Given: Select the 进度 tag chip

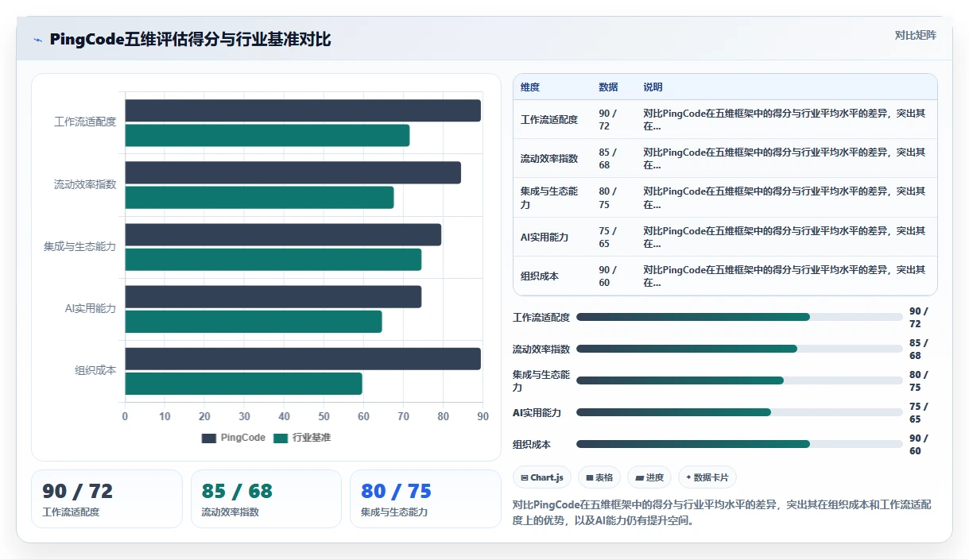Looking at the screenshot, I should pos(649,477).
